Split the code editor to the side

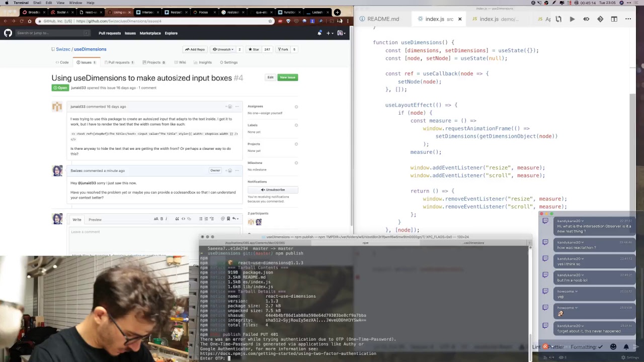614,19
